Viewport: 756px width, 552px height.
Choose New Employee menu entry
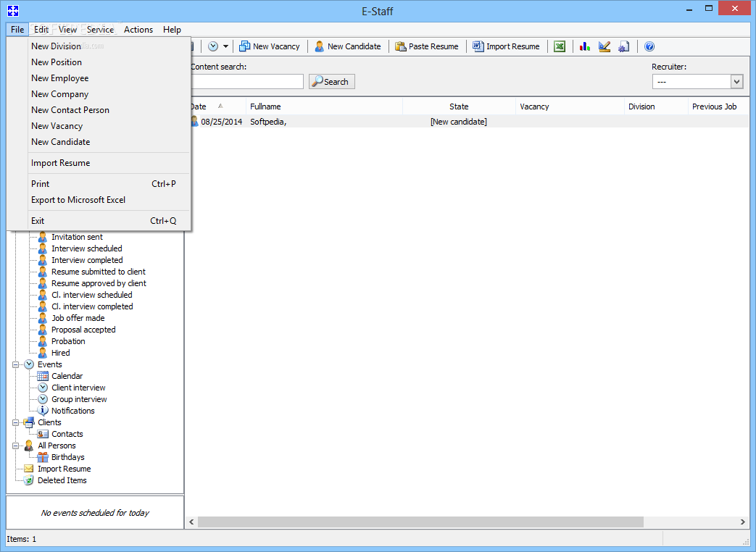(99, 78)
